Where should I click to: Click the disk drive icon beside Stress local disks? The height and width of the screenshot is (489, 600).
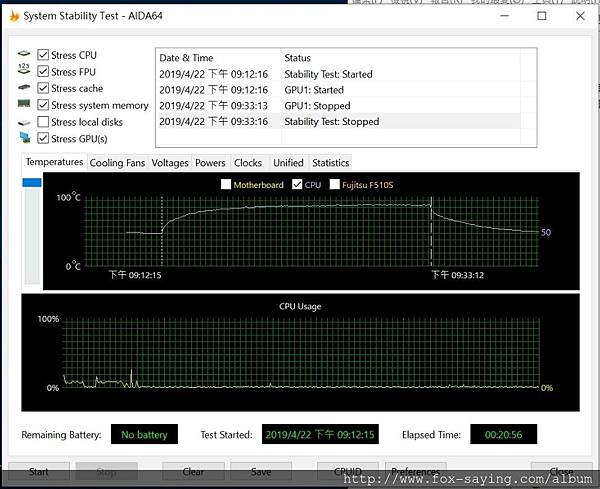pyautogui.click(x=24, y=122)
